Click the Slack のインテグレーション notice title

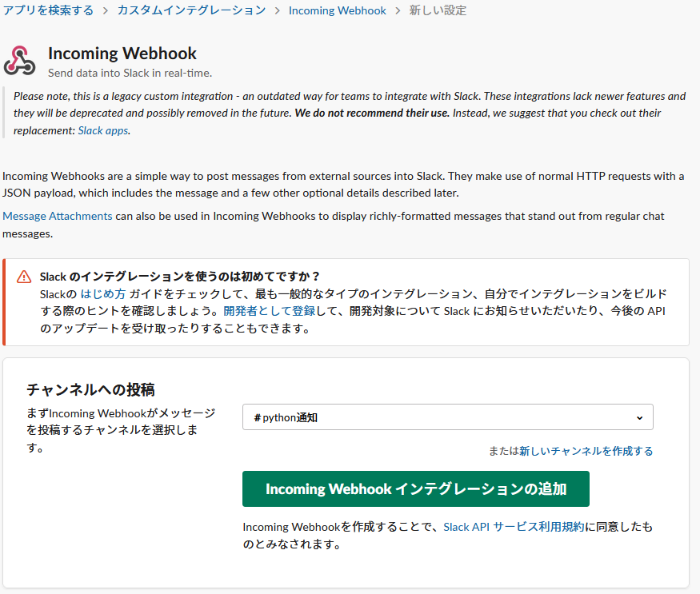click(180, 277)
